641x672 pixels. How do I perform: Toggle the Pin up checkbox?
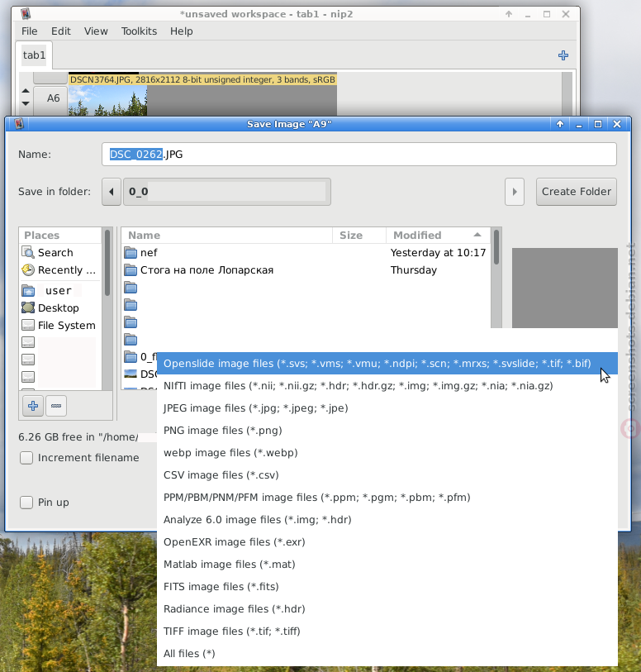26,503
